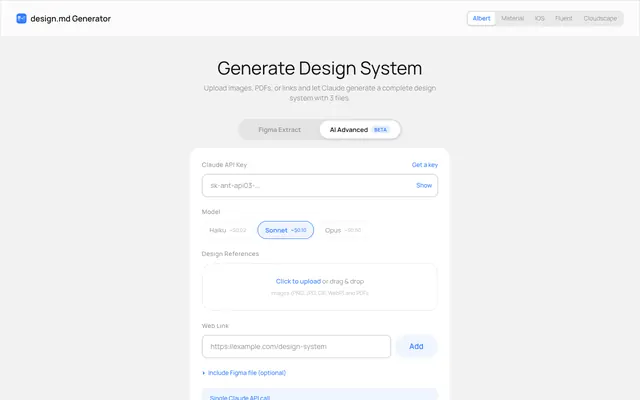
Task: Select the AI Advanced BETA mode
Action: 359,130
